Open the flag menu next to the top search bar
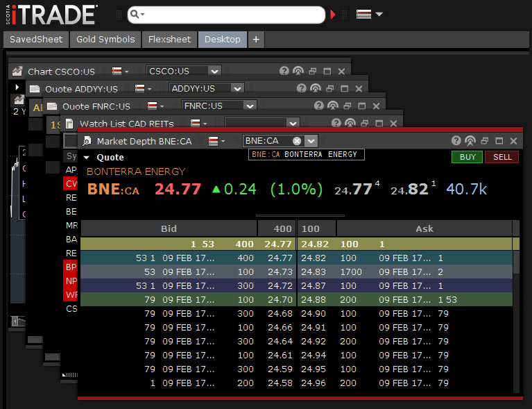Viewport: 532px width, 409px height. 369,15
